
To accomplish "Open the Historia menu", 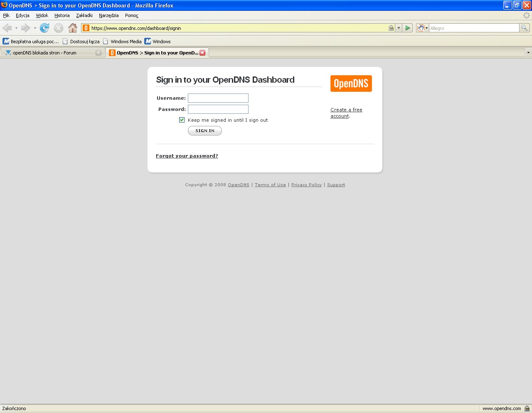I will click(x=62, y=15).
